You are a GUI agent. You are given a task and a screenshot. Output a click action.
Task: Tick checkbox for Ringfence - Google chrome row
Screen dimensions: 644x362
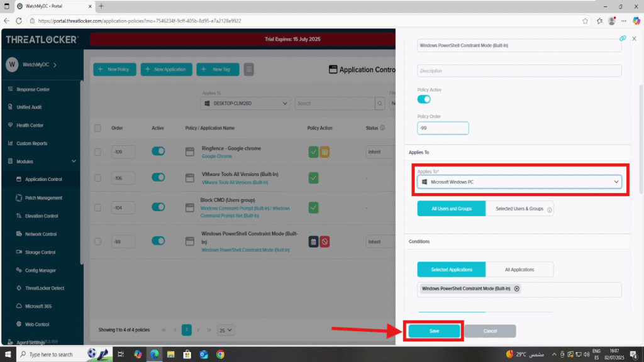97,152
